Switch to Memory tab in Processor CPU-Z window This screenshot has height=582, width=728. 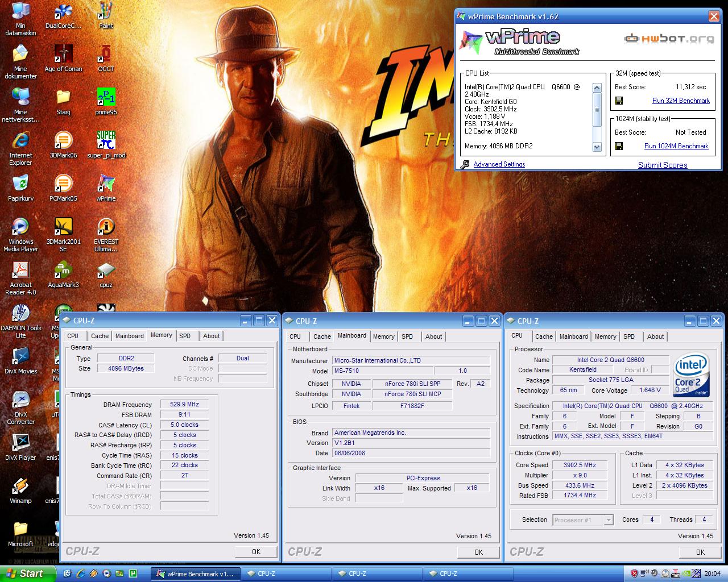605,336
